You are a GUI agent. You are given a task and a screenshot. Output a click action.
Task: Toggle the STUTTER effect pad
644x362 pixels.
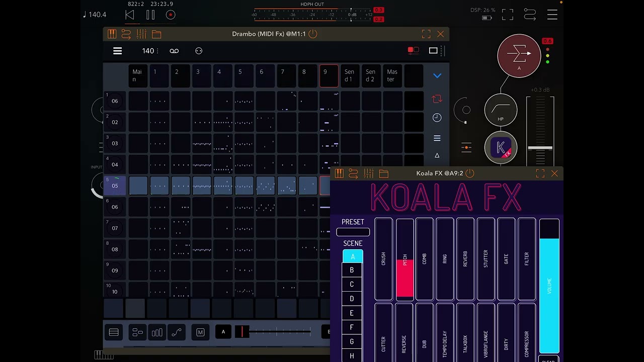pos(486,259)
